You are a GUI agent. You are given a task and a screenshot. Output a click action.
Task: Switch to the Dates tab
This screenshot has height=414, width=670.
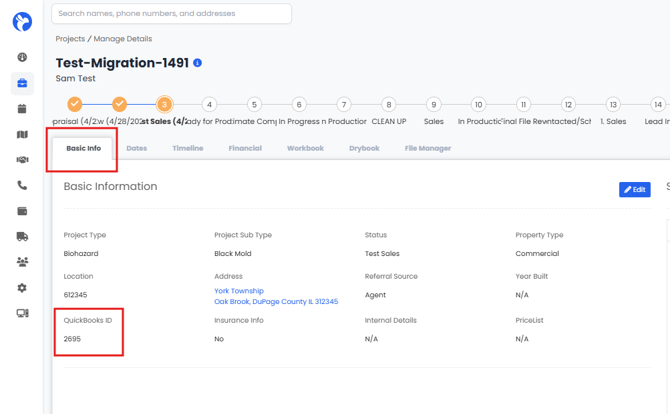136,148
